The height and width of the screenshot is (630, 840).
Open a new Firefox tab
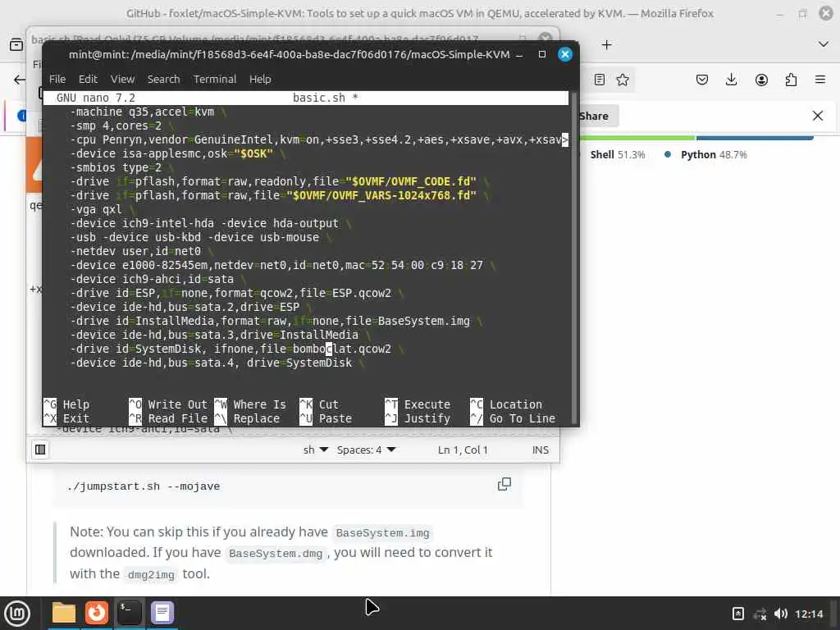point(606,45)
